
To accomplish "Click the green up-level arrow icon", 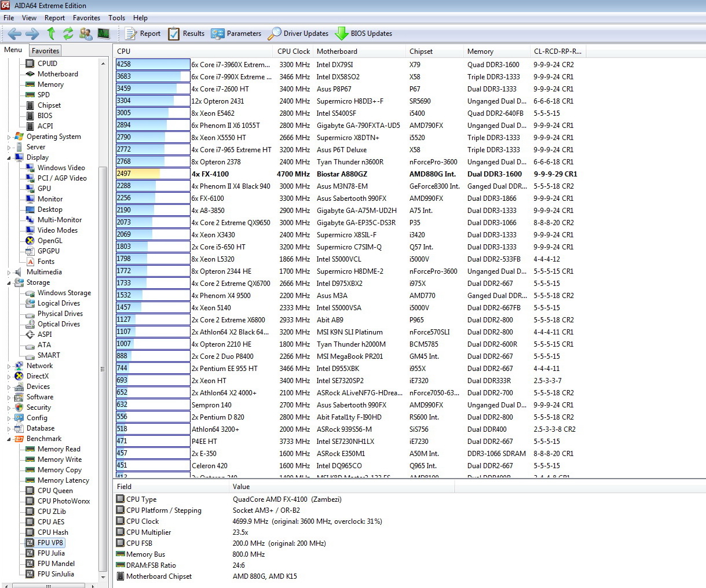I will 51,34.
